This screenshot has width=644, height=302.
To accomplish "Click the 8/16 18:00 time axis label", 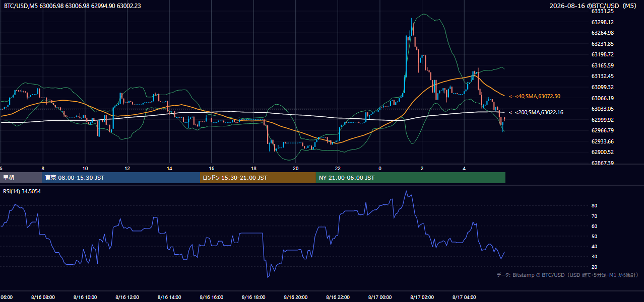I will click(x=253, y=297).
